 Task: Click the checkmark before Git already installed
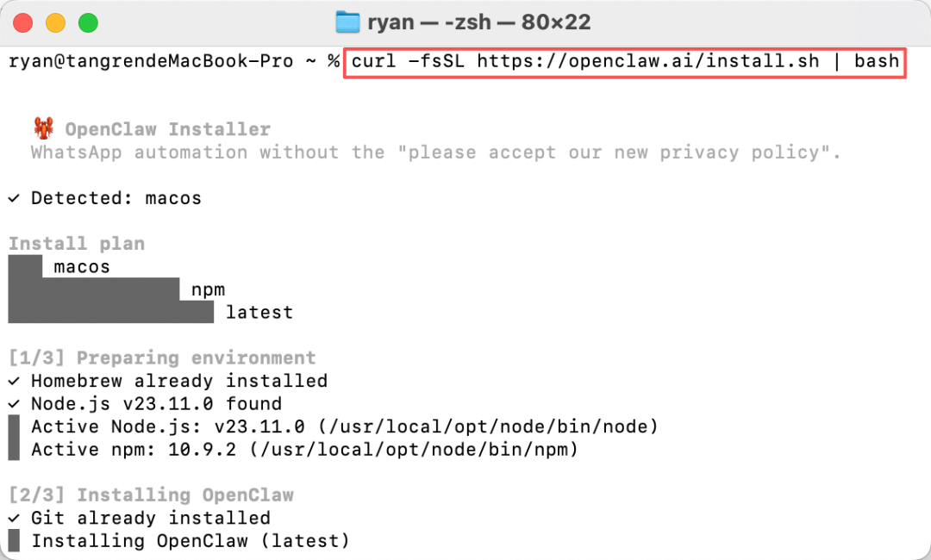pos(14,518)
